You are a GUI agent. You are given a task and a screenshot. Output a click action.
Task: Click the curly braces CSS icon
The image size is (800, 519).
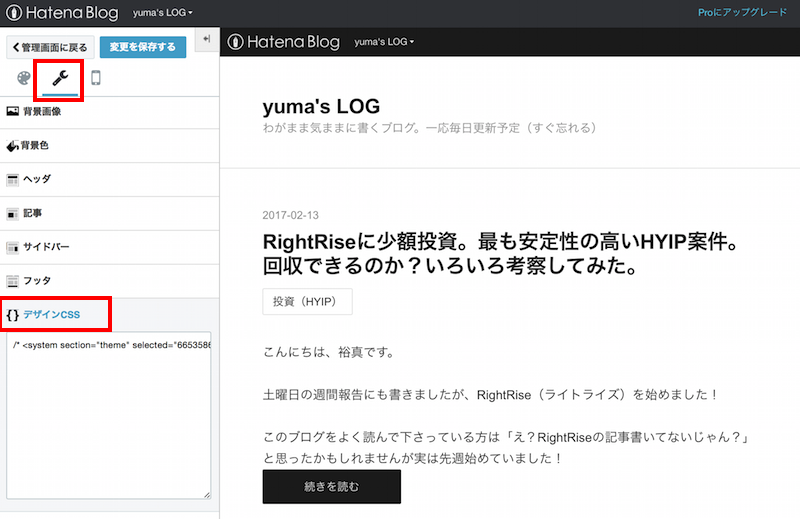click(13, 315)
